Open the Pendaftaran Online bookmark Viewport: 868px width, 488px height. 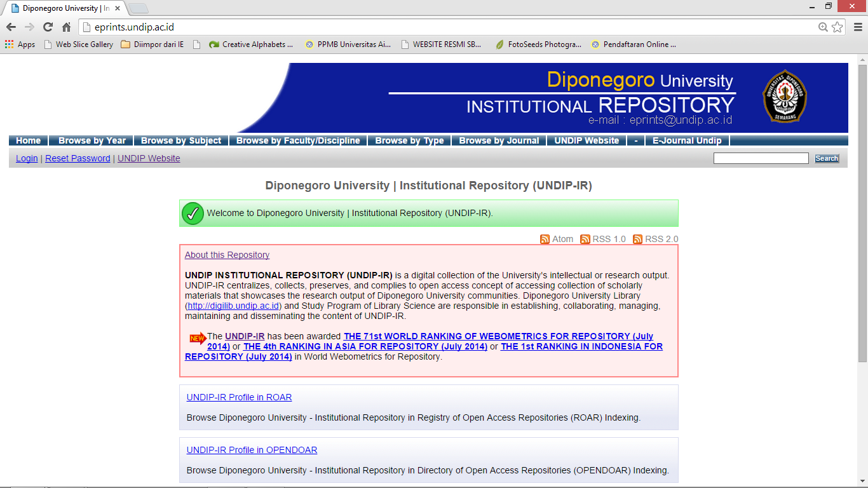coord(634,44)
